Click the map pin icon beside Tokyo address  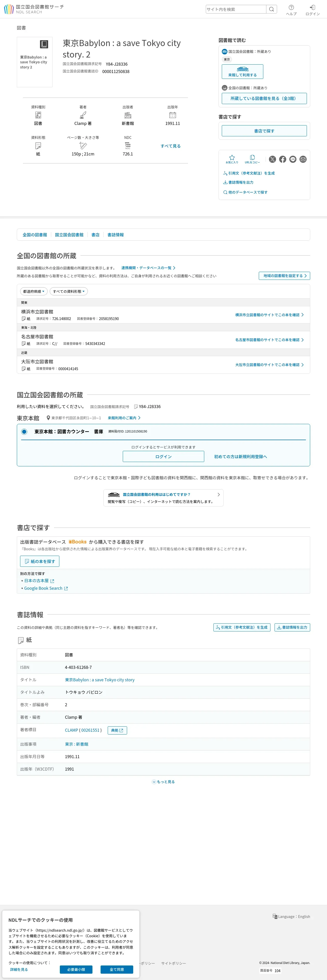coord(48,418)
